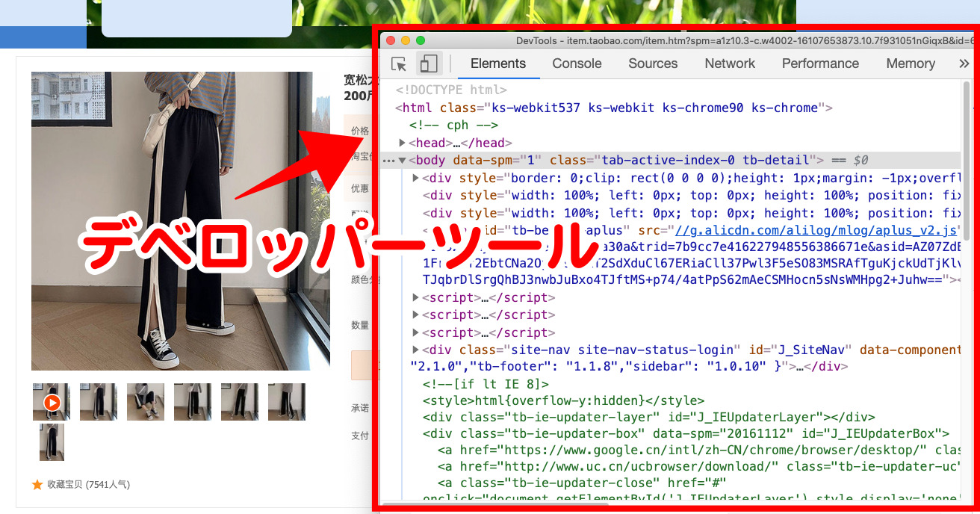Open the Sources tab
Viewport: 980px width, 514px height.
click(x=653, y=64)
